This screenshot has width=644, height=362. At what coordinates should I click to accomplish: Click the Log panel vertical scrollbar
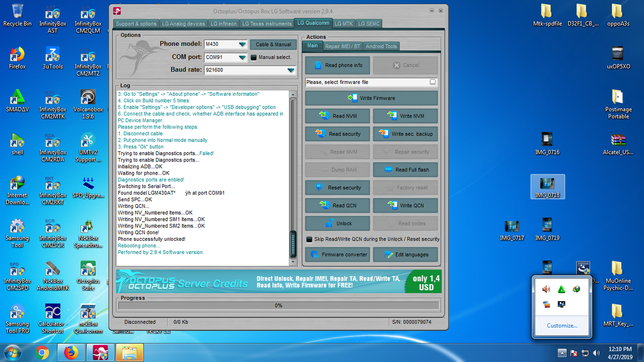tap(293, 177)
